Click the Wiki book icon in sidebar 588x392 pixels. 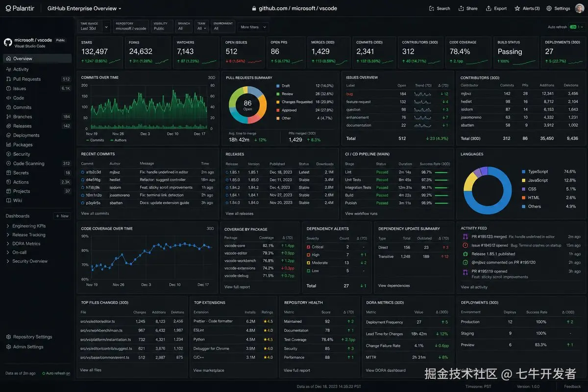click(x=8, y=200)
